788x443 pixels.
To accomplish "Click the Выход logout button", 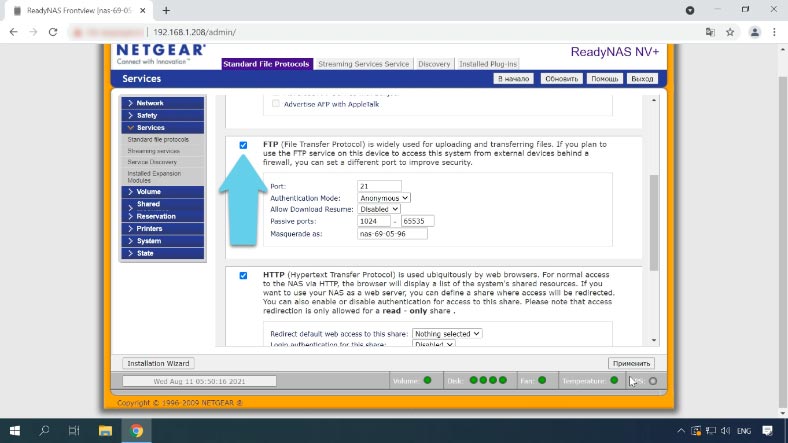I will point(642,79).
